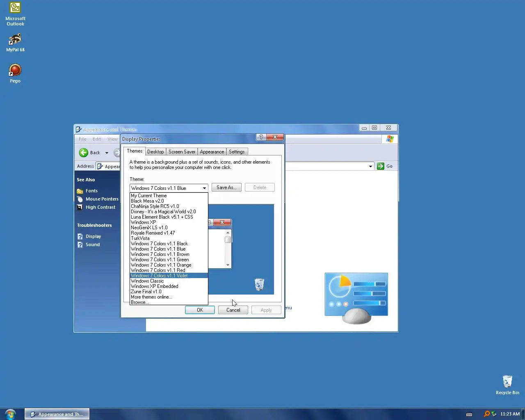Expand the Back button history arrow
Viewport: 525px width, 420px height.
[x=107, y=153]
